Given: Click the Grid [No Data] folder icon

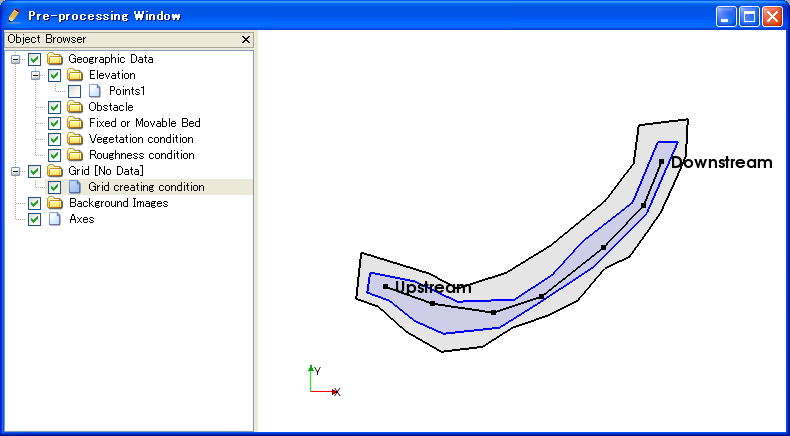Looking at the screenshot, I should (x=54, y=171).
